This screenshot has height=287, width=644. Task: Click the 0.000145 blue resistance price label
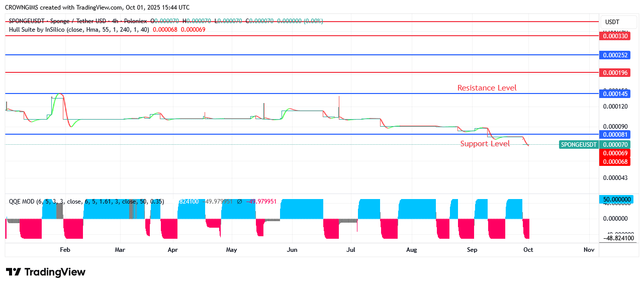pos(614,94)
